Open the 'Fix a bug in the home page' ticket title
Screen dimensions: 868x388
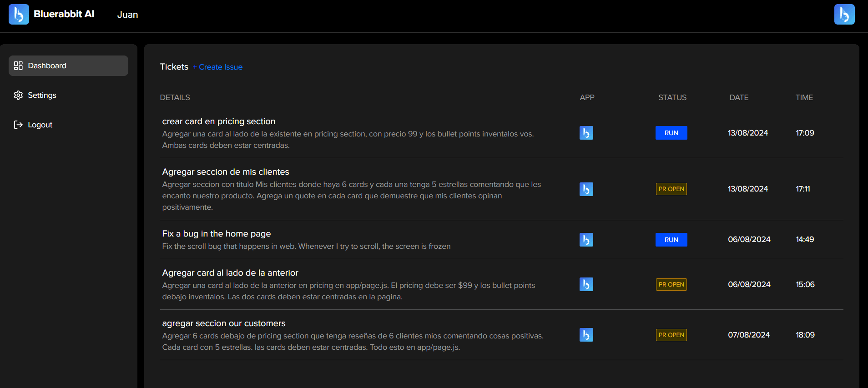pos(216,234)
